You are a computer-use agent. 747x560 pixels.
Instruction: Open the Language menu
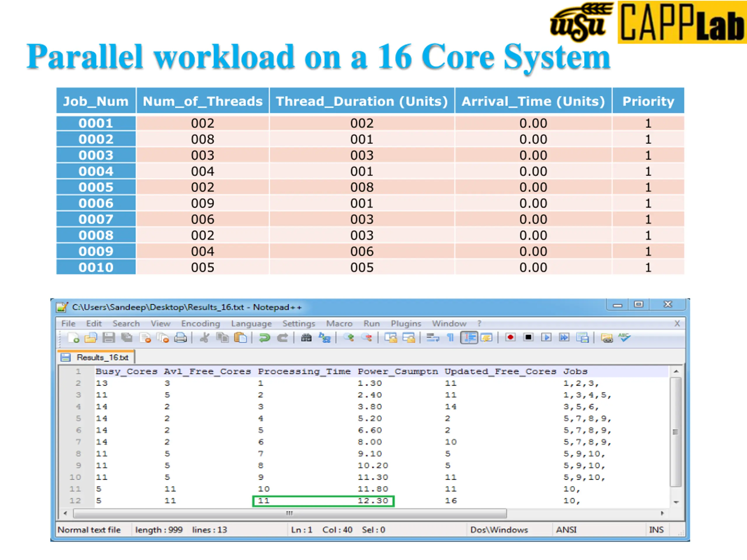pyautogui.click(x=251, y=323)
